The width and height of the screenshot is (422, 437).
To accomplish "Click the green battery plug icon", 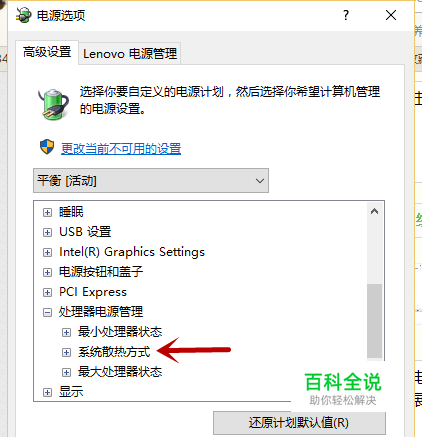I will pyautogui.click(x=53, y=104).
